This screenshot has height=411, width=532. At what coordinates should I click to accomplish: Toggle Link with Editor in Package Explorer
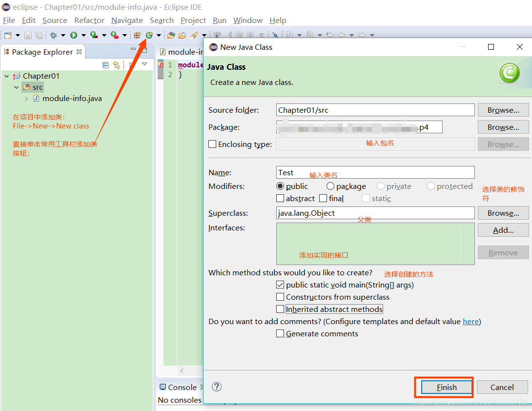pos(117,65)
